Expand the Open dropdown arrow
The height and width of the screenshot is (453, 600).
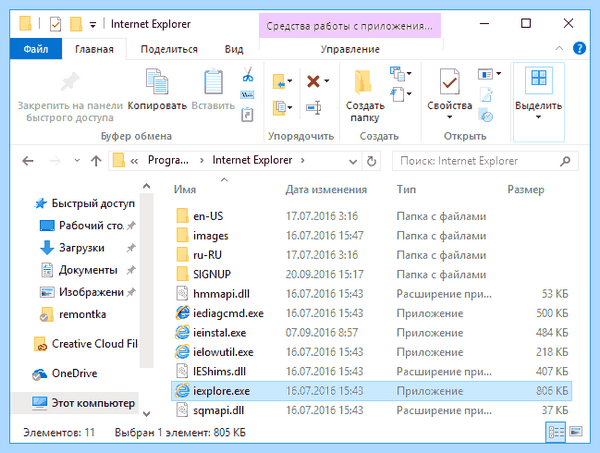[498, 73]
